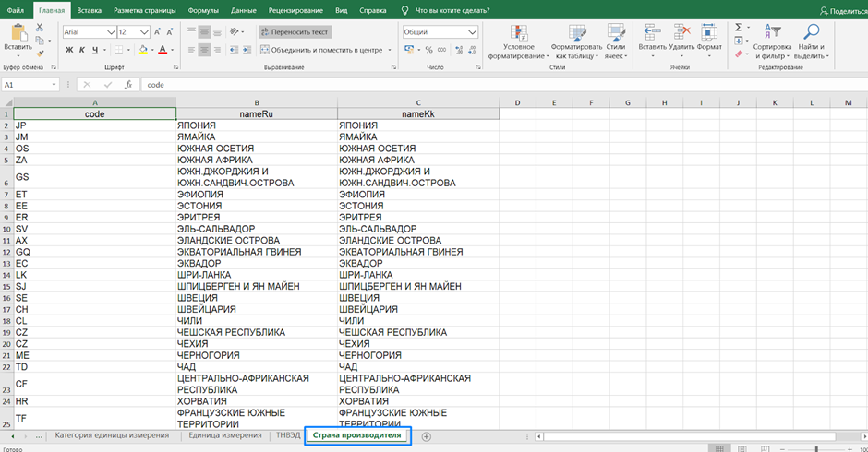Click the increase indent icon
Viewport: 868px width, 452px height.
pos(247,50)
